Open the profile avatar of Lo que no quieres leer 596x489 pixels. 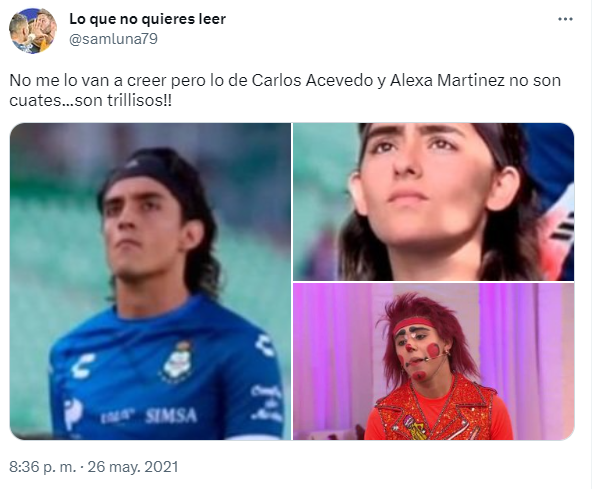(x=33, y=30)
